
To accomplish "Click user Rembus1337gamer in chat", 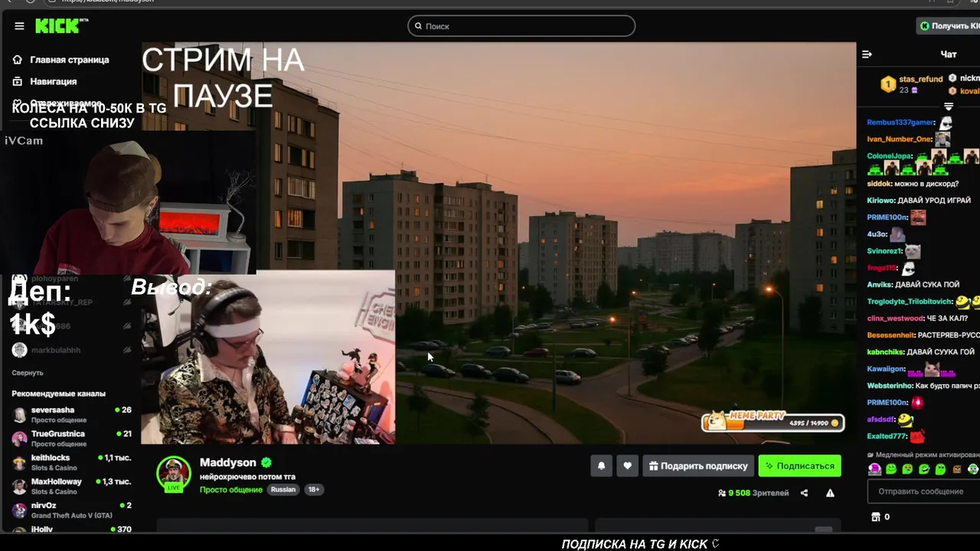I will (900, 122).
